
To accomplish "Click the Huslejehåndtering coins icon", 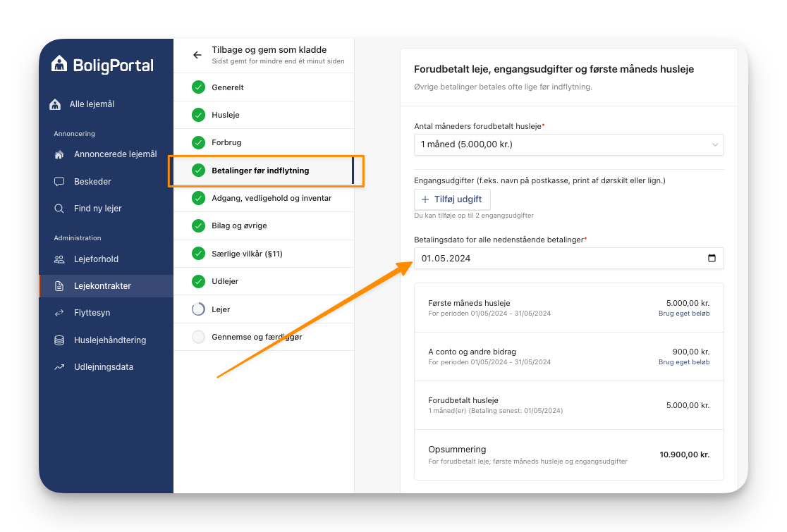I will coord(59,340).
